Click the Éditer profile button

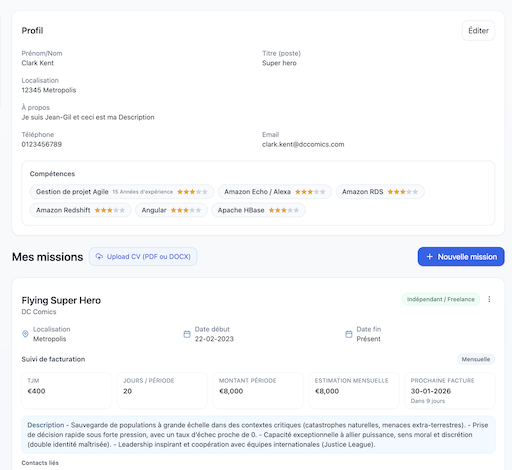coord(478,31)
